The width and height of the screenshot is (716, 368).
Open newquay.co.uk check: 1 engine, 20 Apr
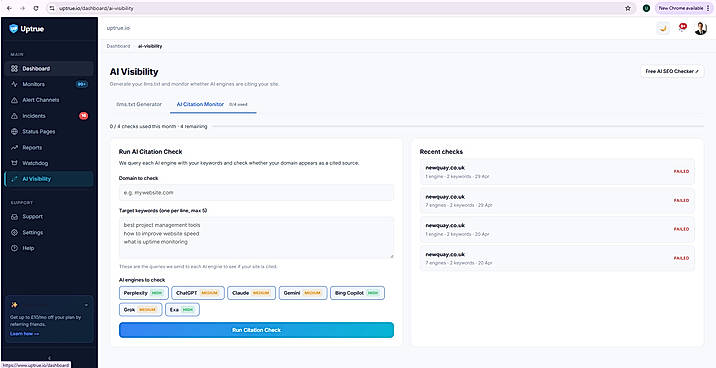point(557,229)
